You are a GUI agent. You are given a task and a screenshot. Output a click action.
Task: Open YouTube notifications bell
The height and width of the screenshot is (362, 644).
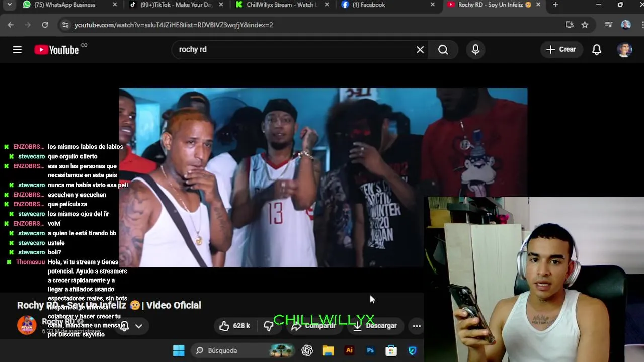pyautogui.click(x=597, y=50)
